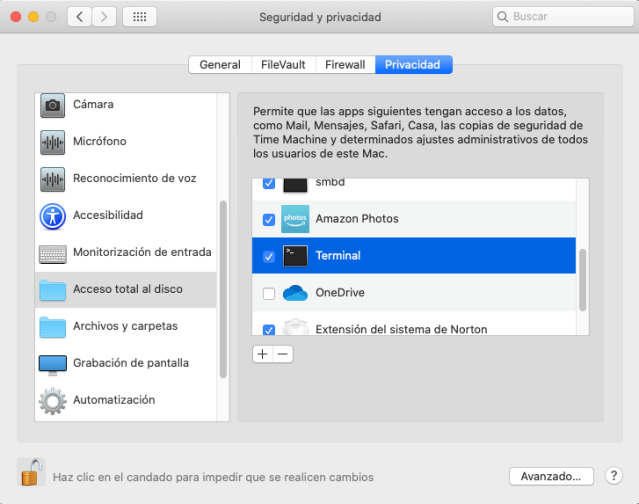Select the Automatización gear icon

[52, 401]
